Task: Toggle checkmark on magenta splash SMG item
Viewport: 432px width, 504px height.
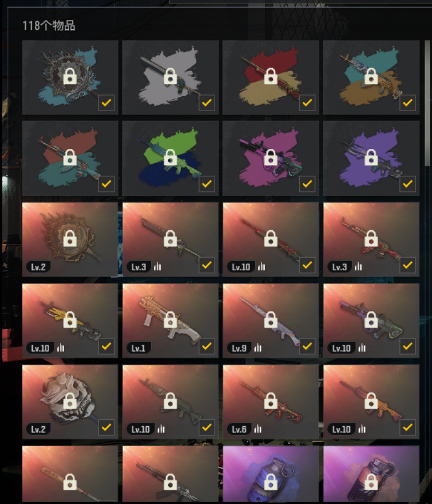Action: (307, 184)
